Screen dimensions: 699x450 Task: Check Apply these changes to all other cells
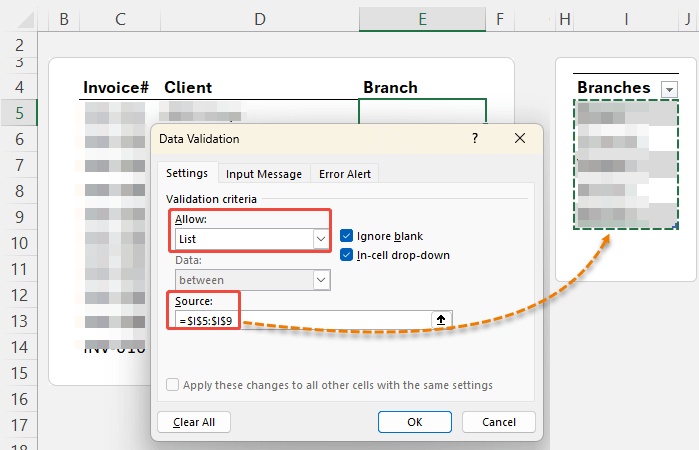173,384
